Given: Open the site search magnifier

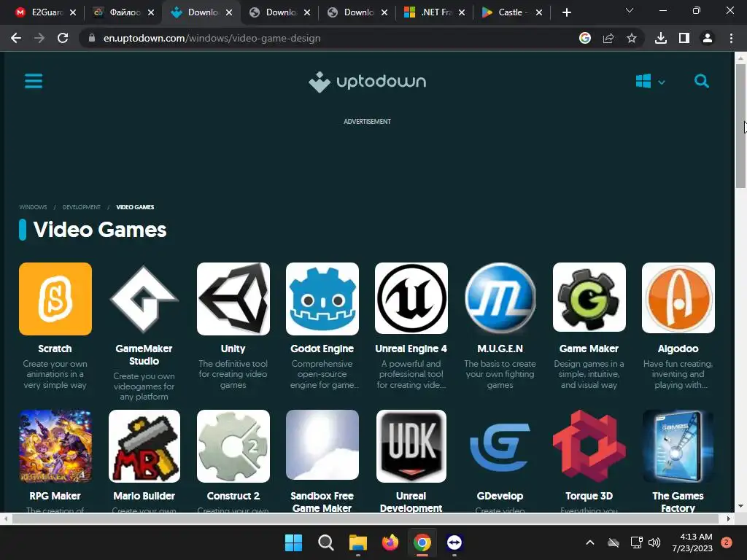Looking at the screenshot, I should pyautogui.click(x=701, y=81).
